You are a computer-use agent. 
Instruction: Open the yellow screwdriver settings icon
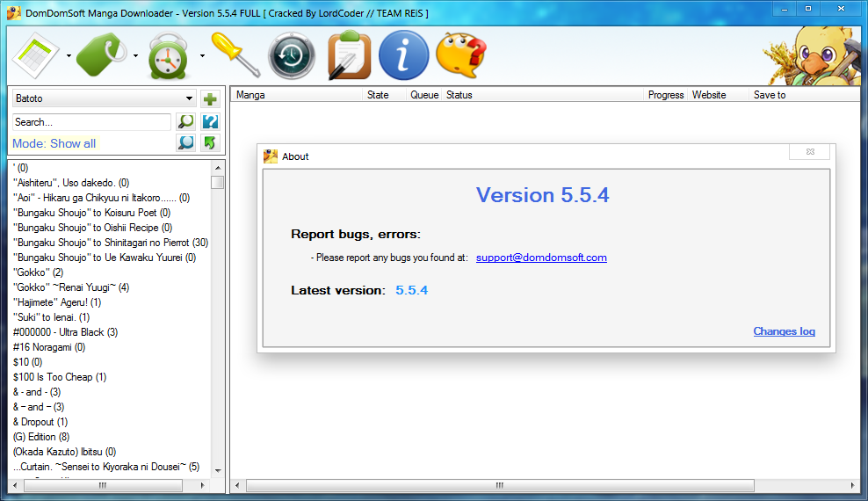pyautogui.click(x=235, y=54)
